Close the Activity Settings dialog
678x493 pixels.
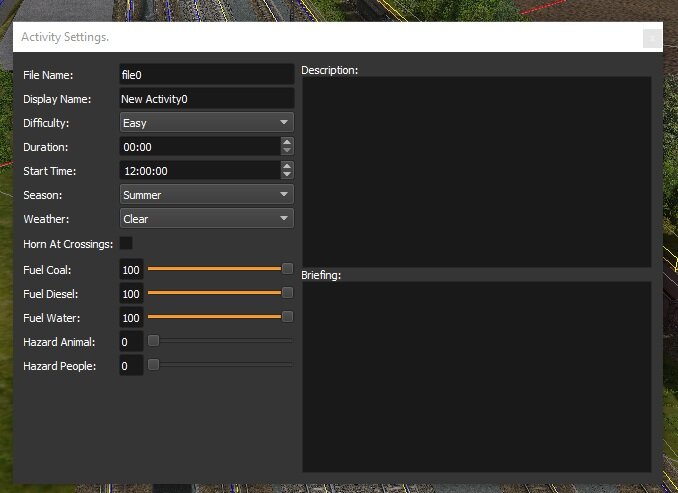tap(652, 38)
